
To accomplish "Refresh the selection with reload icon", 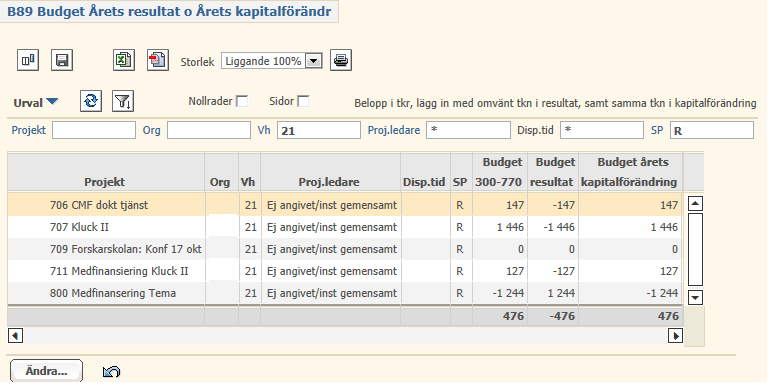I will point(91,101).
